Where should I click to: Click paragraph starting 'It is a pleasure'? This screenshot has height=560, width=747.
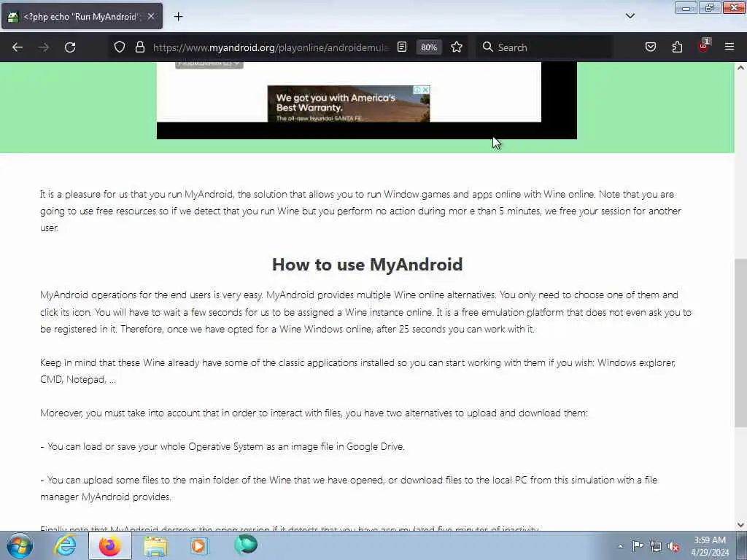[x=360, y=211]
